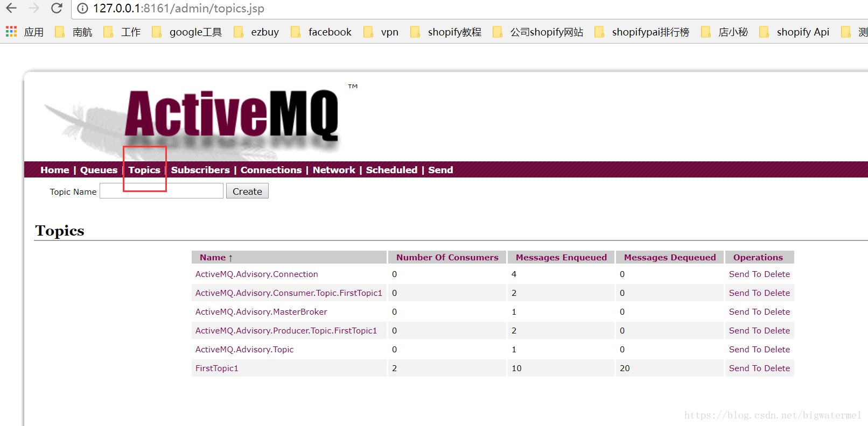Image resolution: width=868 pixels, height=426 pixels.
Task: Open the vpn bookmark folder
Action: [381, 32]
